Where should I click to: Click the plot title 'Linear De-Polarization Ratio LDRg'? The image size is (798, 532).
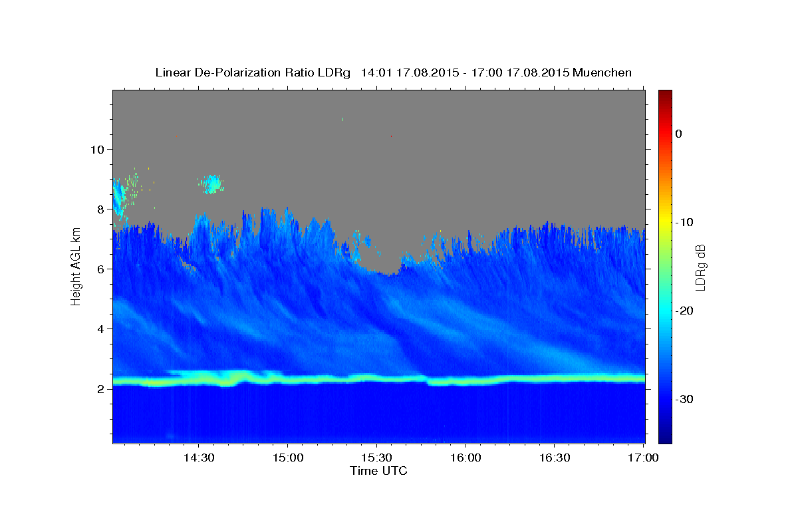coord(252,72)
